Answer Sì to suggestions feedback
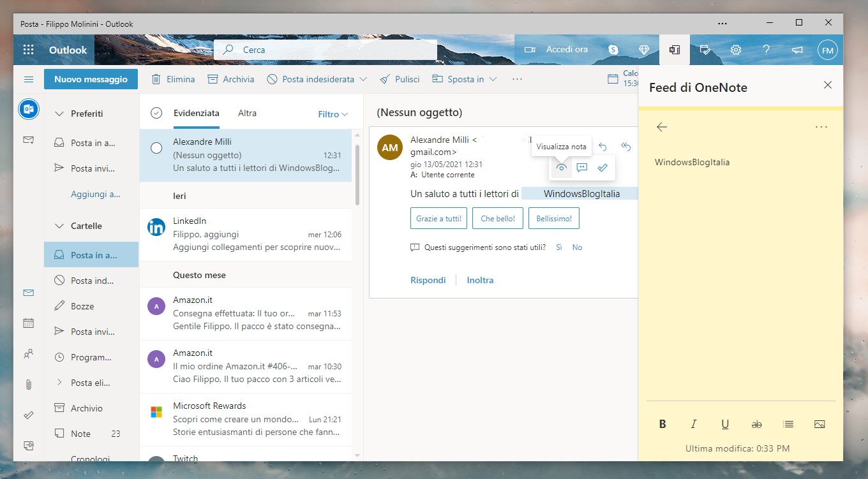Image resolution: width=868 pixels, height=479 pixels. point(558,247)
